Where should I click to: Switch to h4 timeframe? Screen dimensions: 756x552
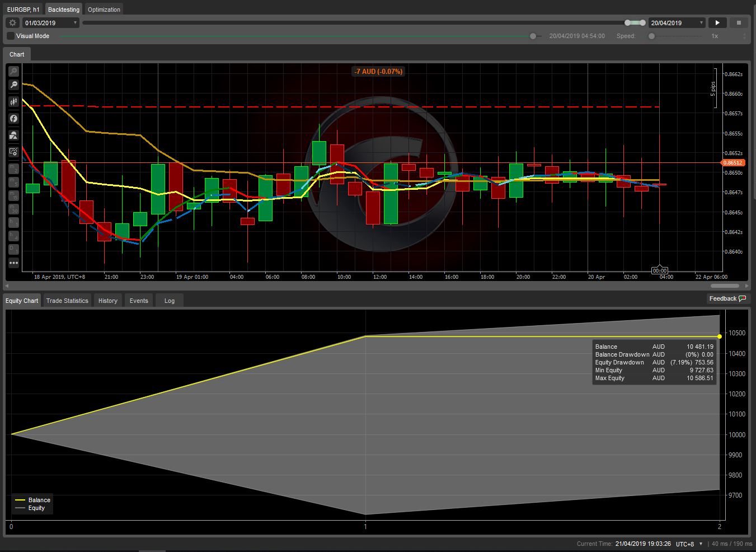pyautogui.click(x=13, y=236)
